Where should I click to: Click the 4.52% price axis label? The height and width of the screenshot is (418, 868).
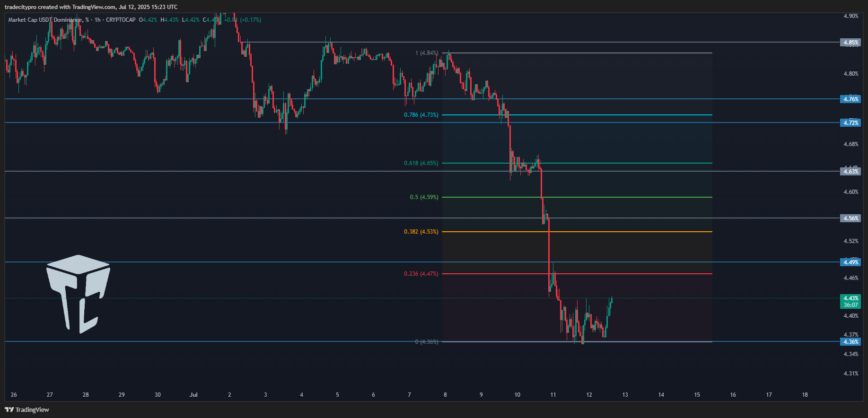click(850, 241)
